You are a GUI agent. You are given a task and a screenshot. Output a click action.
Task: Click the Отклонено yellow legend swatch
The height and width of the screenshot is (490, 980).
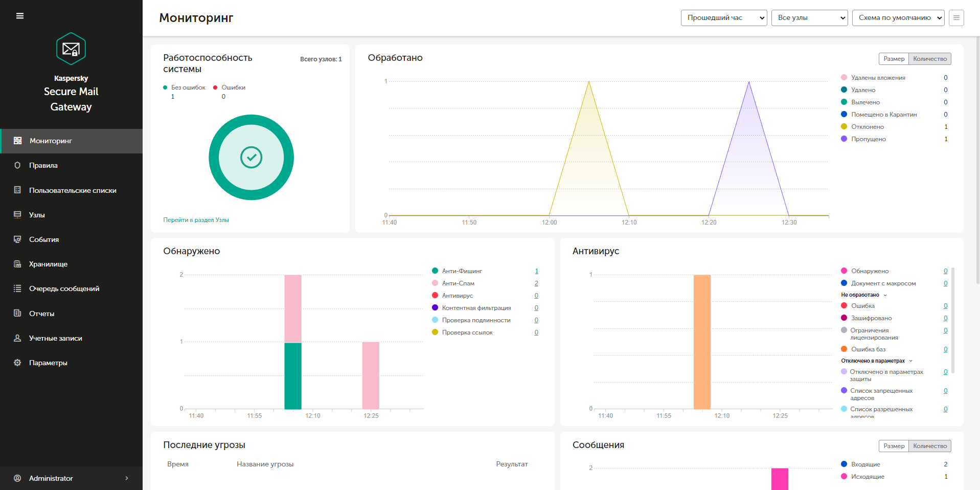[844, 126]
